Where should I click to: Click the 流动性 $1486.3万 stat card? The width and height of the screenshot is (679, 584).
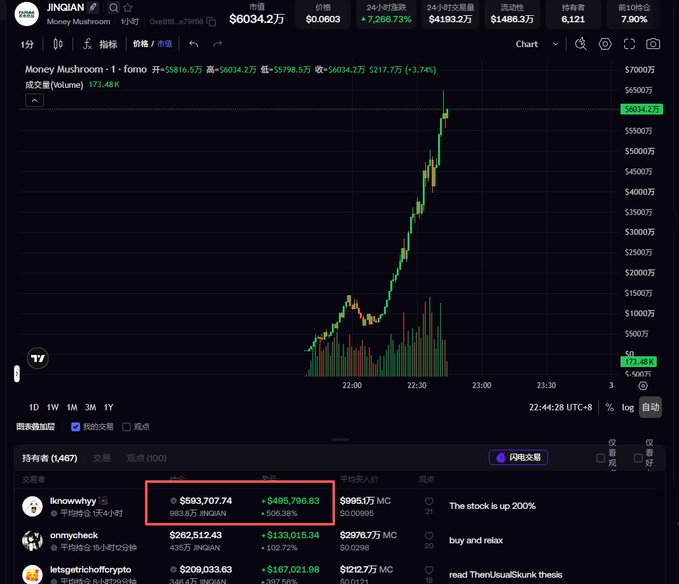(512, 14)
